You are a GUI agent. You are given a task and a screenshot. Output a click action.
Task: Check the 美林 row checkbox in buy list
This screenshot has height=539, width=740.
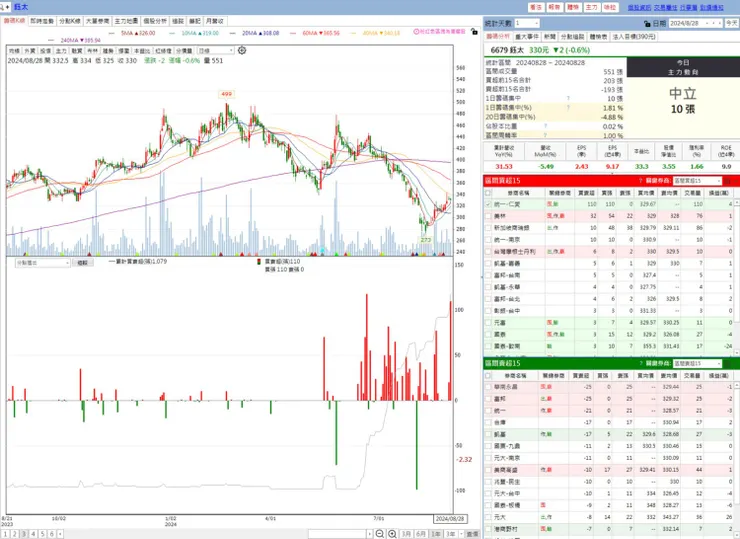pyautogui.click(x=488, y=216)
